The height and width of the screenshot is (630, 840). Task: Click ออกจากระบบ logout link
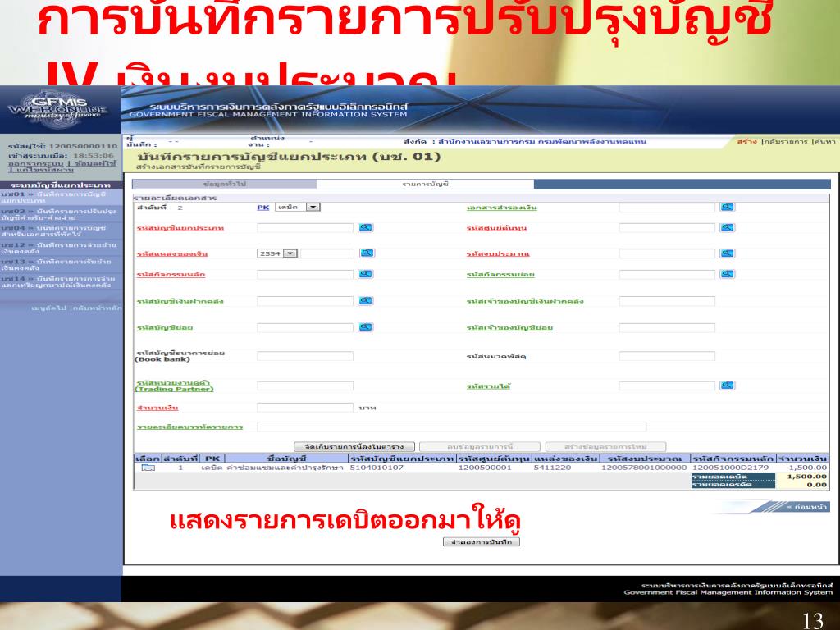[x=36, y=163]
